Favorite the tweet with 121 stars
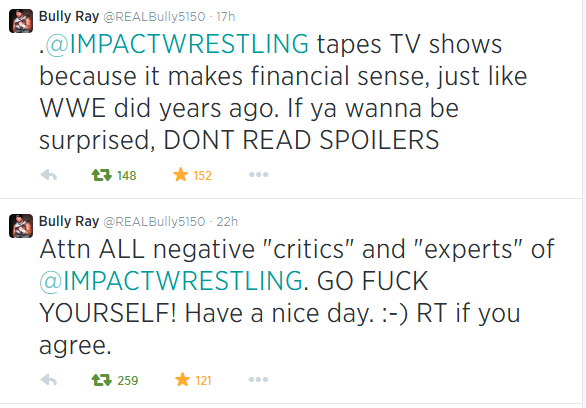Viewport: 586px width, 408px height. pyautogui.click(x=182, y=380)
